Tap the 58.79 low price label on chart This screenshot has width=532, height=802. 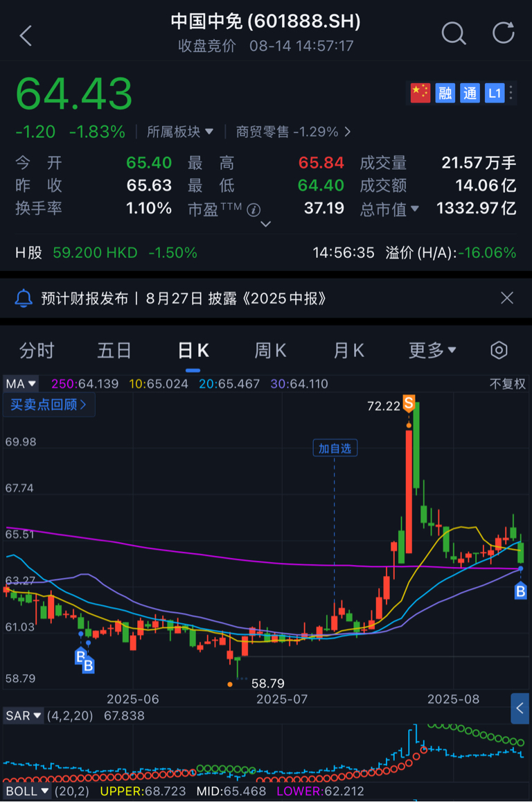[x=268, y=683]
